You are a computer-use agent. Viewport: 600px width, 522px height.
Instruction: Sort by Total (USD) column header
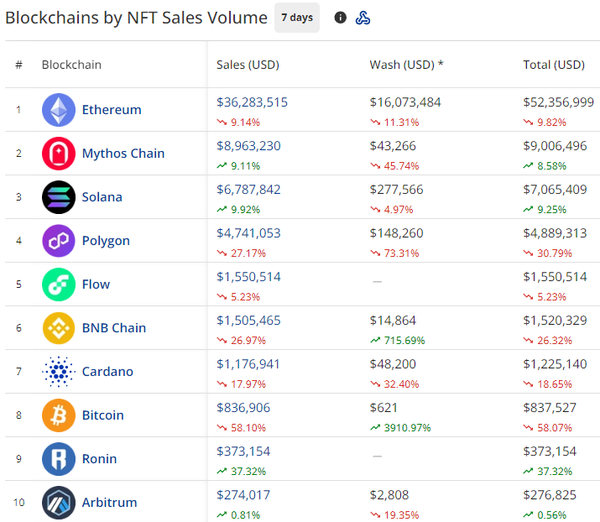coord(553,65)
